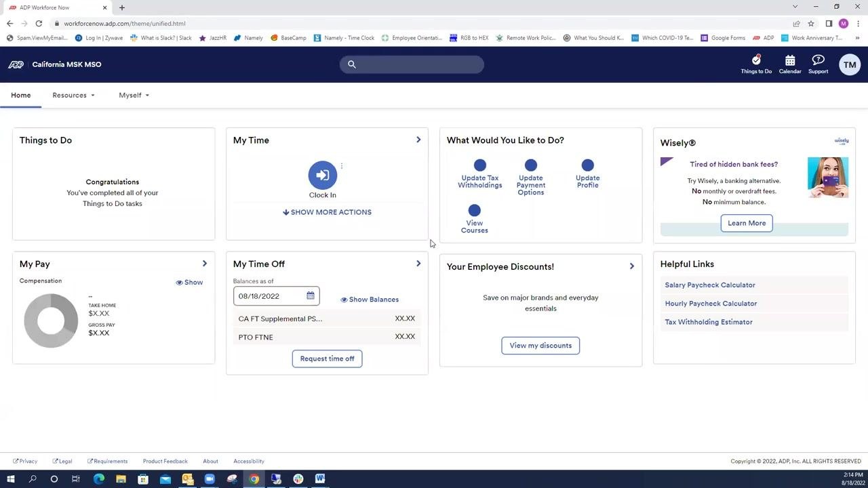Screen dimensions: 868x488
Task: Show compensation amounts in My Pay
Action: (189, 283)
